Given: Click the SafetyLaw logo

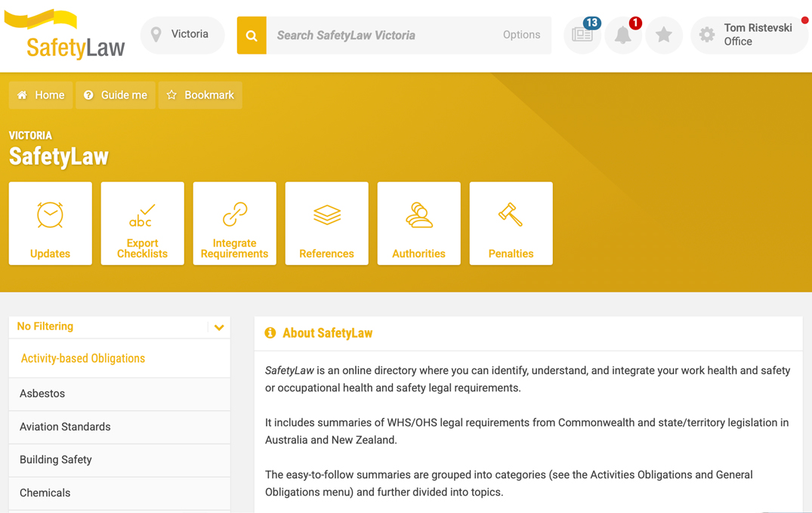Looking at the screenshot, I should 65,34.
